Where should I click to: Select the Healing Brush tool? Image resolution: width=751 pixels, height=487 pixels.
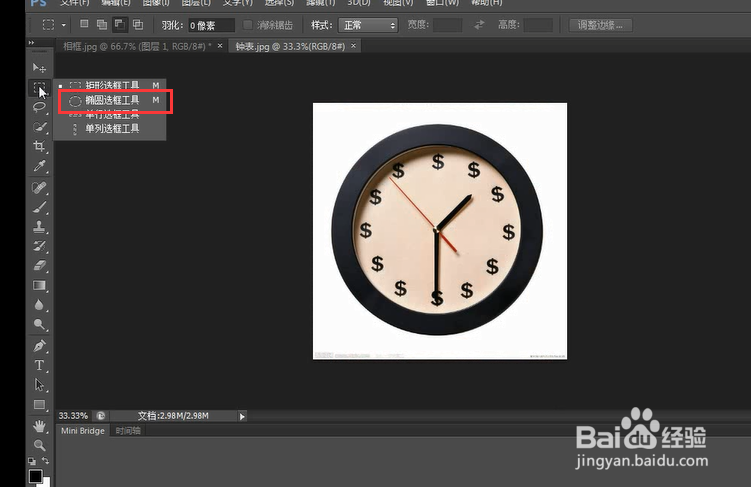(x=39, y=187)
